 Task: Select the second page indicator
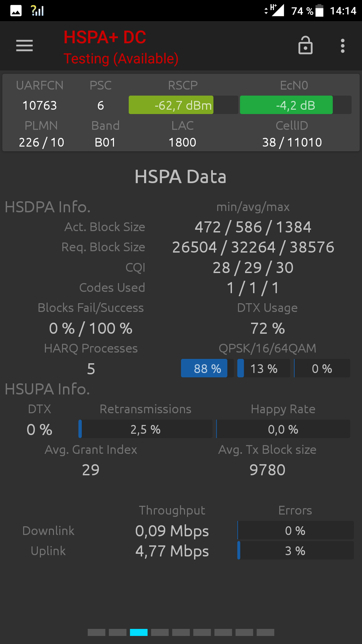pyautogui.click(x=118, y=632)
